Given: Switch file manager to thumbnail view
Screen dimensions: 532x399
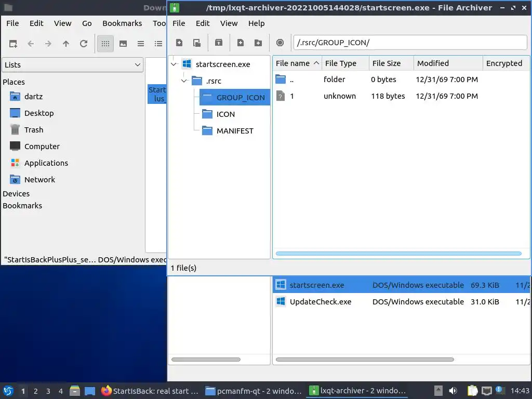Looking at the screenshot, I should [123, 44].
